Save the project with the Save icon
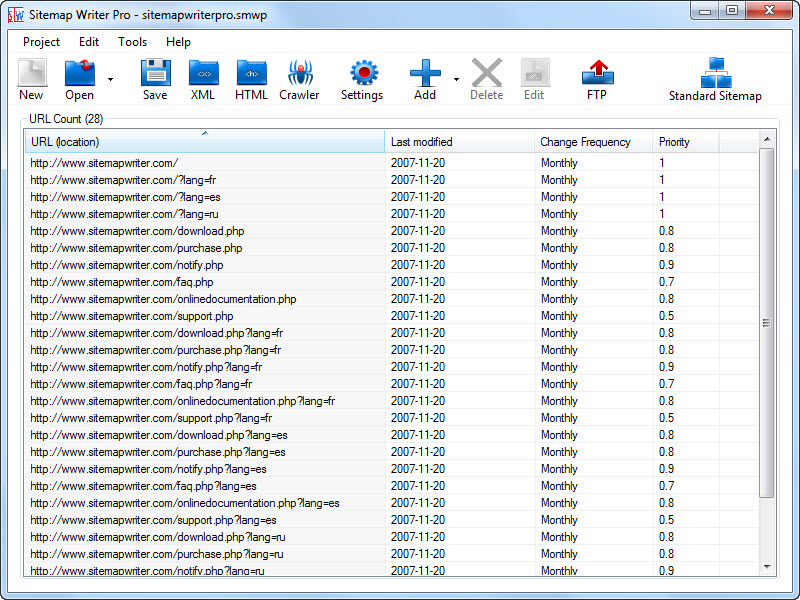 pos(155,73)
